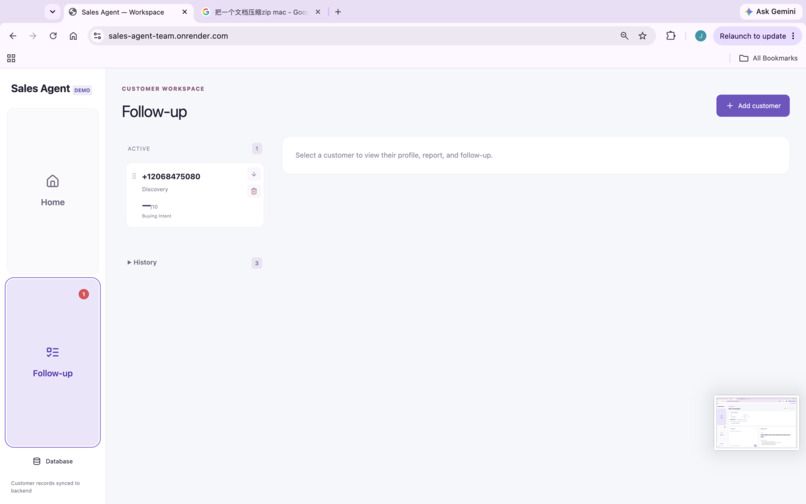Open the browser home page
Image resolution: width=806 pixels, height=504 pixels.
click(73, 36)
